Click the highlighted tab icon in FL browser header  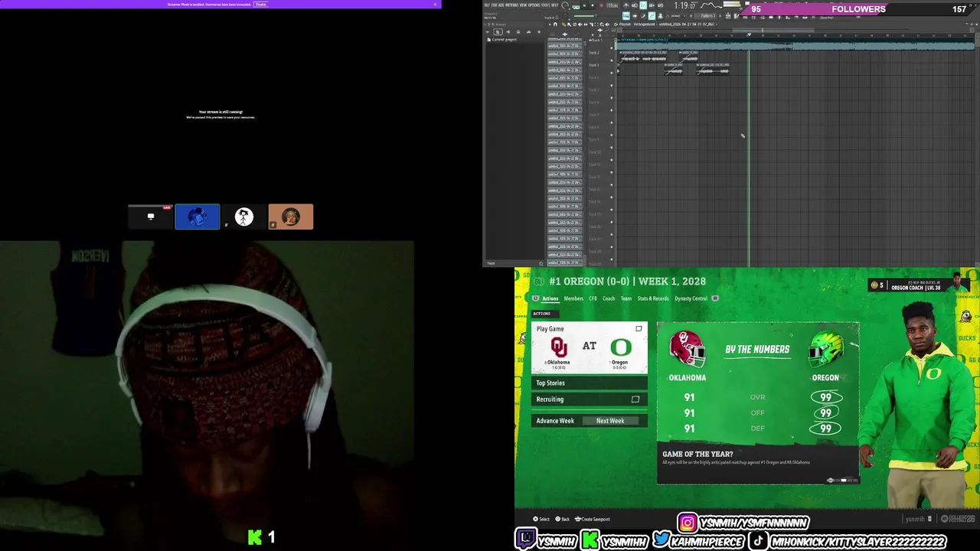498,31
